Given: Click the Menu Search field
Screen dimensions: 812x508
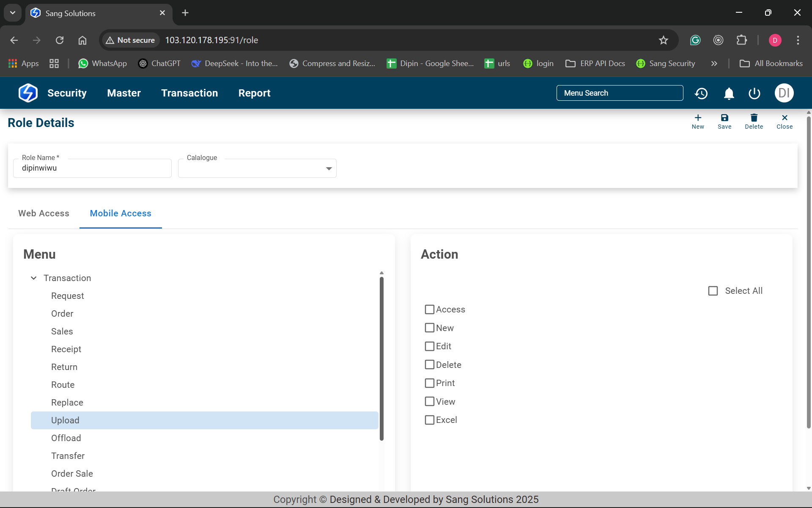Looking at the screenshot, I should coord(620,93).
